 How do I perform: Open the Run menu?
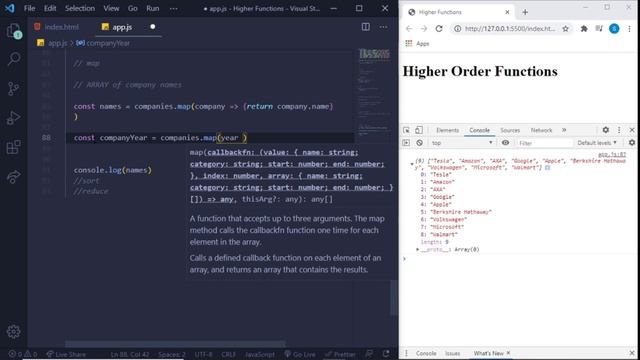tap(153, 8)
